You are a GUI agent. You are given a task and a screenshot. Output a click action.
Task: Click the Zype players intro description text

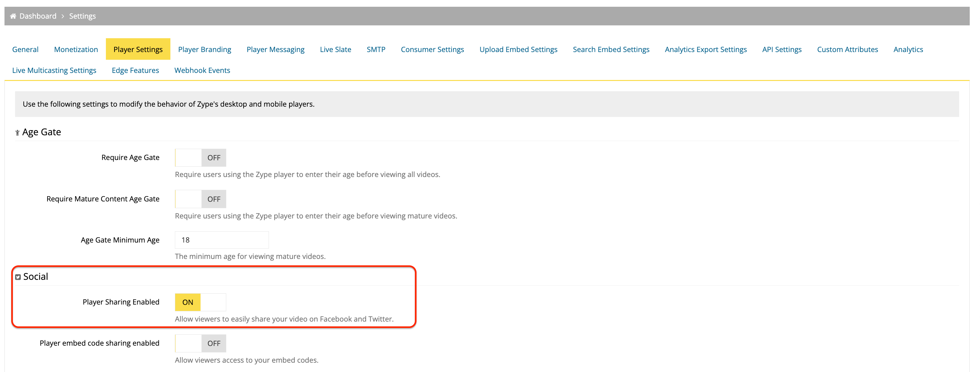(x=168, y=104)
